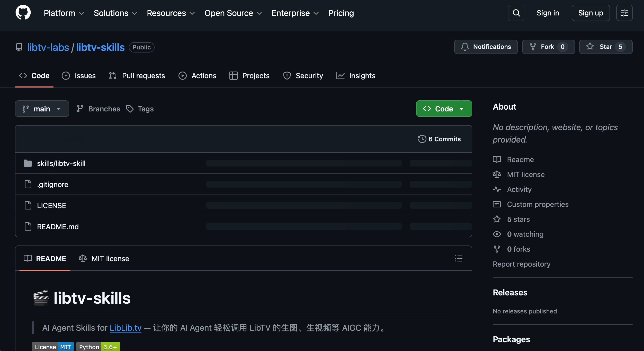This screenshot has width=644, height=351.
Task: Select the README tab in file viewer
Action: (45, 258)
